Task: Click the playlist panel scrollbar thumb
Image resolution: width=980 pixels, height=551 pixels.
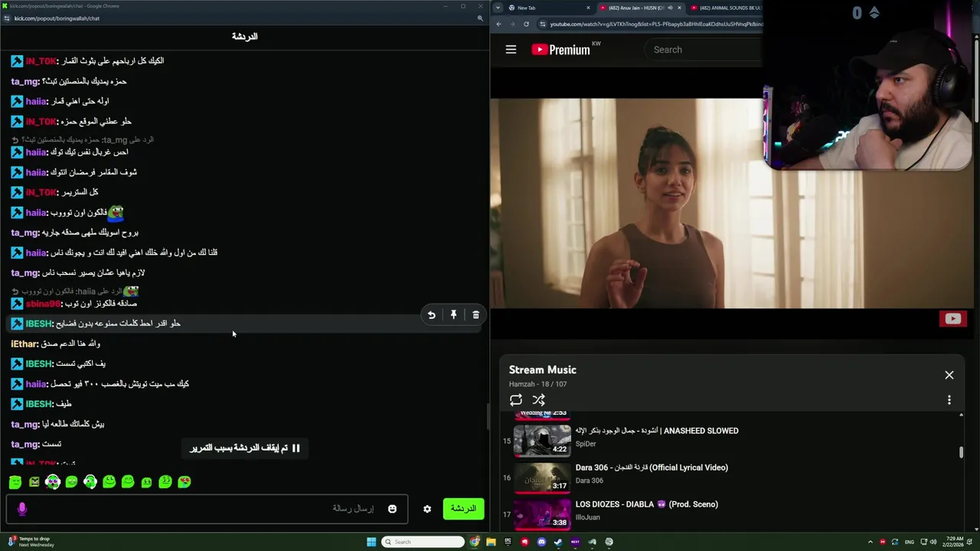Action: click(x=961, y=452)
